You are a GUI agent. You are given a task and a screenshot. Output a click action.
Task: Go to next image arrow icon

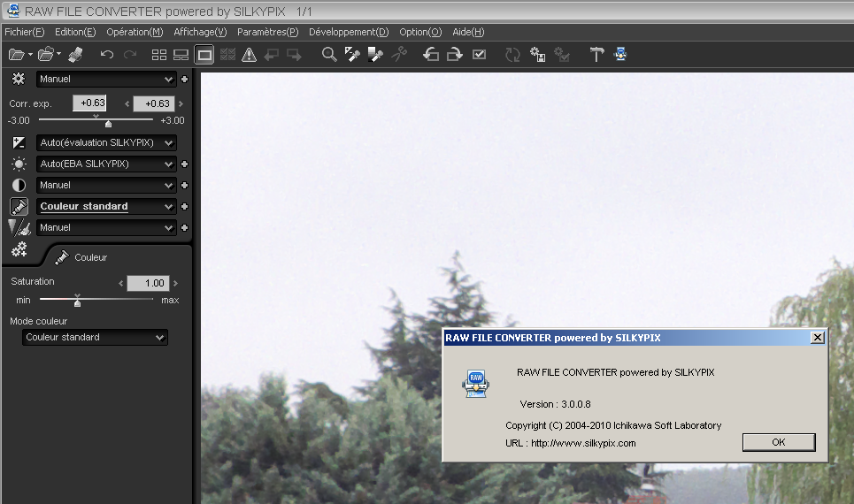294,55
